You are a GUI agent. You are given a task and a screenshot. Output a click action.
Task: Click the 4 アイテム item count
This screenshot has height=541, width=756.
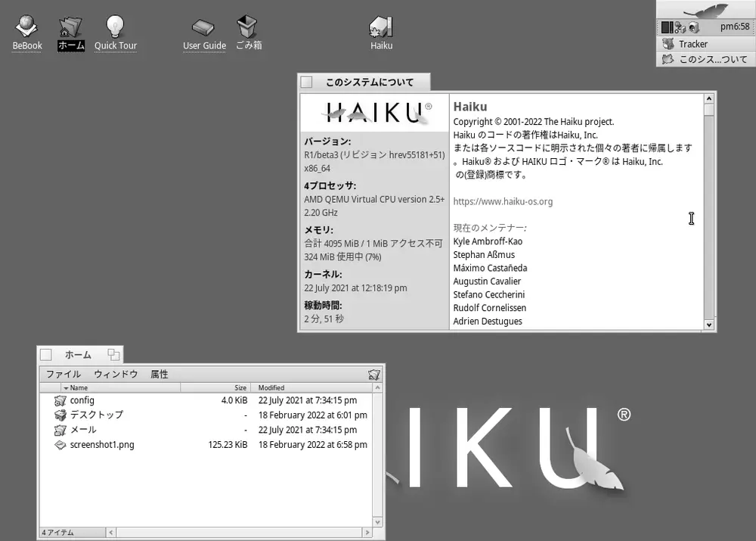point(58,533)
